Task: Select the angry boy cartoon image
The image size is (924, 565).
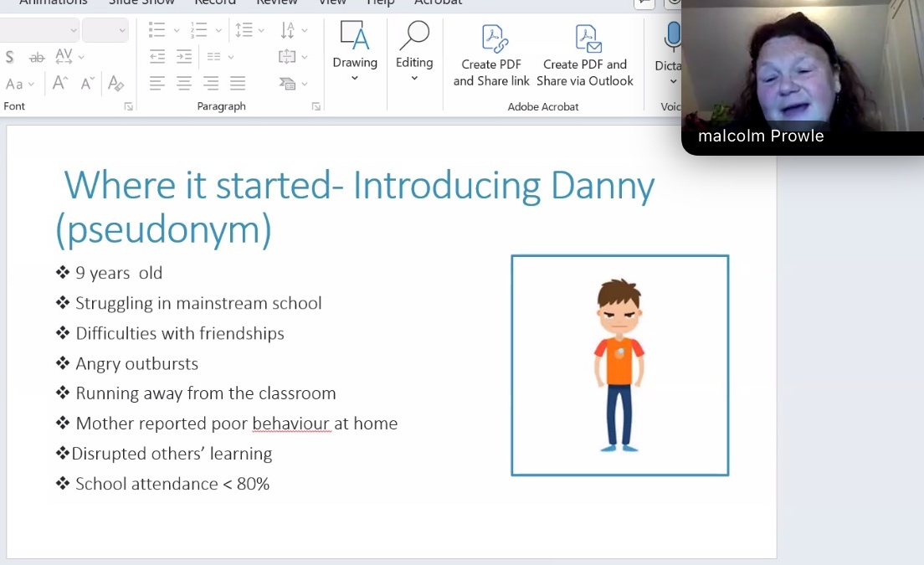Action: (x=619, y=365)
